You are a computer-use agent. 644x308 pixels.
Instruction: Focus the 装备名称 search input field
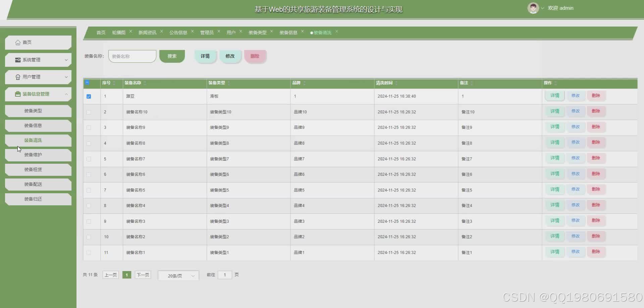coord(132,56)
